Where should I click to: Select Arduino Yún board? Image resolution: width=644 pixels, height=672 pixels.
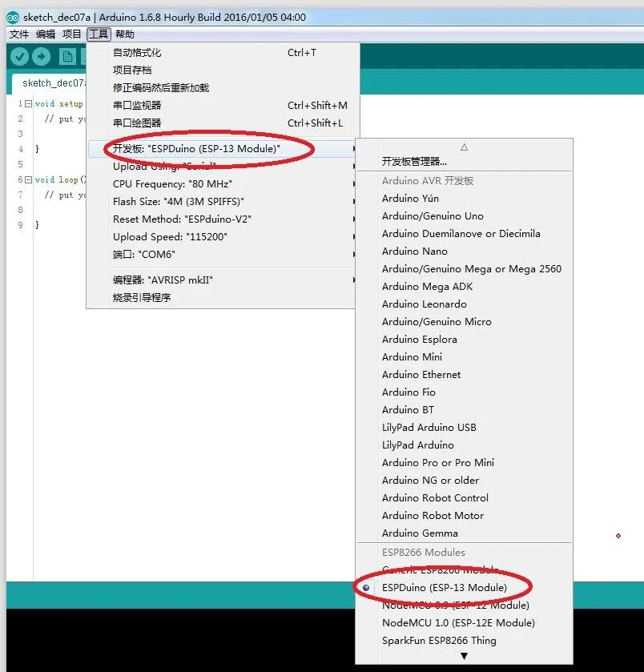pos(465,199)
